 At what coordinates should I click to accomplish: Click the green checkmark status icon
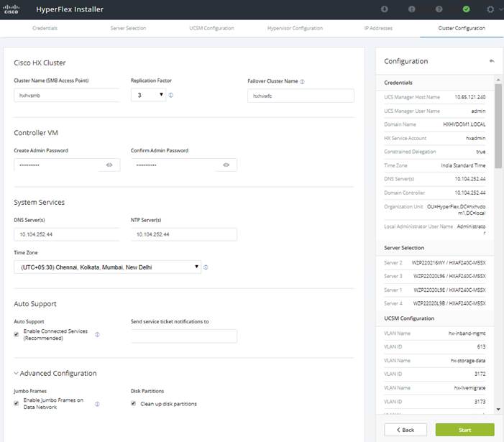(466, 9)
